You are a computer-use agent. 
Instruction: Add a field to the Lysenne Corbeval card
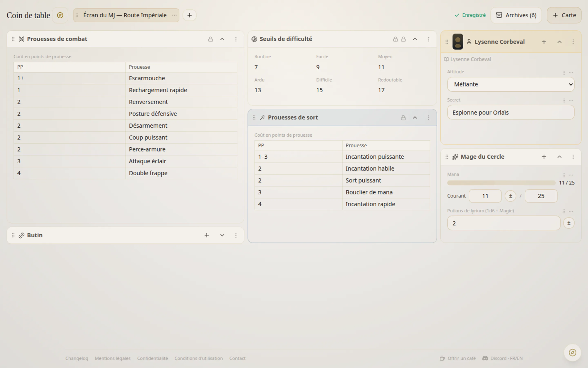tap(544, 42)
